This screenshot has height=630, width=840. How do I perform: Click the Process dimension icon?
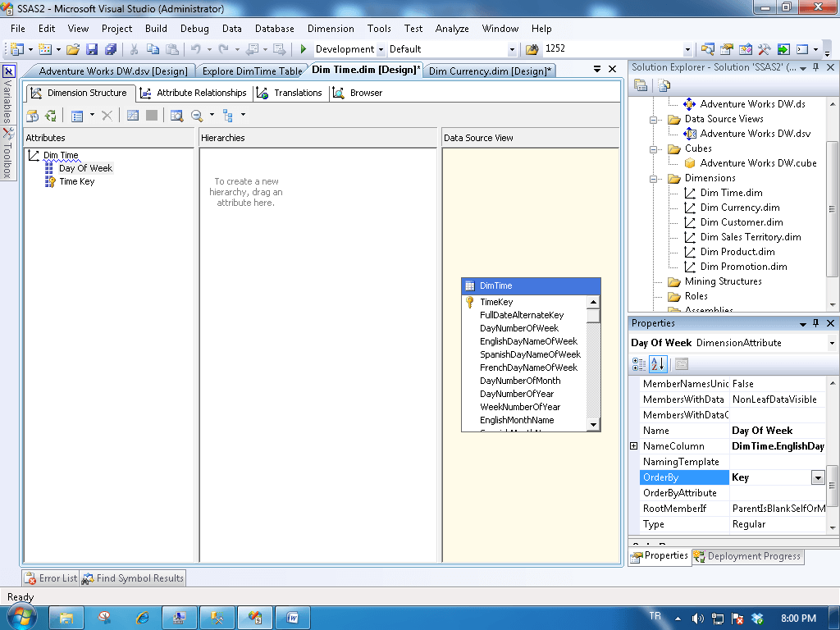click(51, 115)
